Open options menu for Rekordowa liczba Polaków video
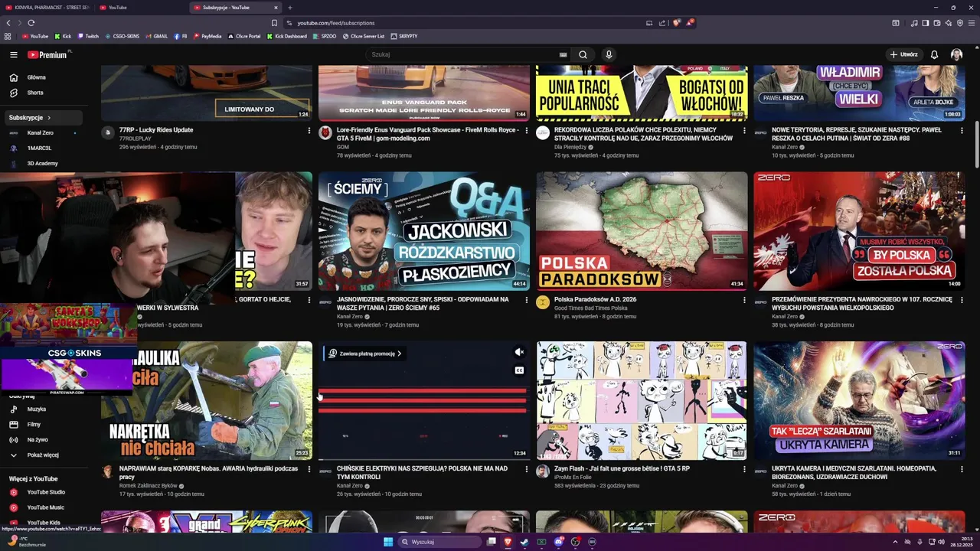Screen dimensions: 980x551 [x=744, y=131]
